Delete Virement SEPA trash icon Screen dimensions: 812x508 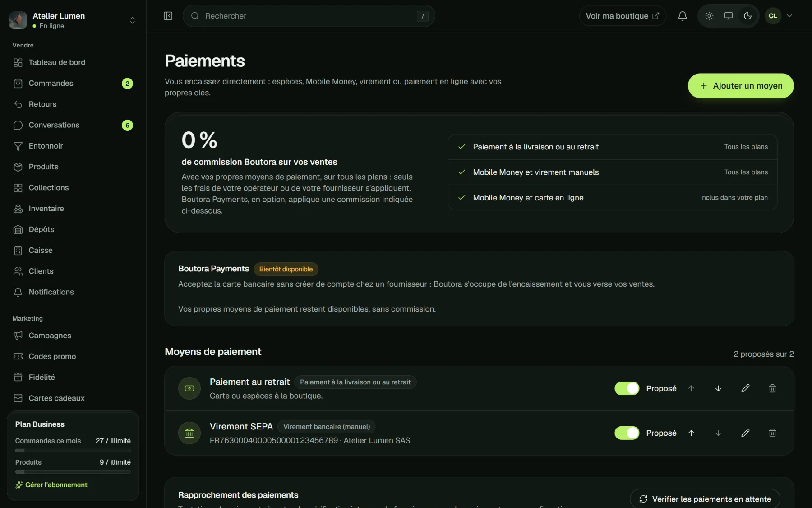click(x=772, y=433)
